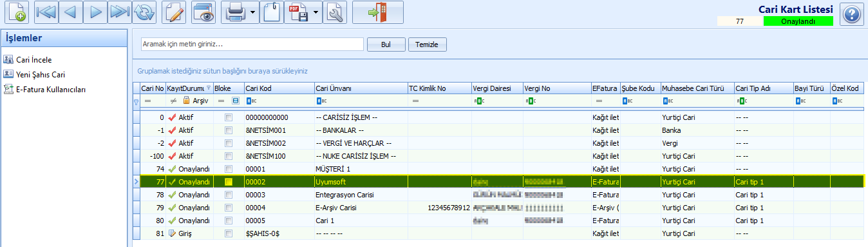Save the list as PDF
868x247 pixels.
[299, 13]
